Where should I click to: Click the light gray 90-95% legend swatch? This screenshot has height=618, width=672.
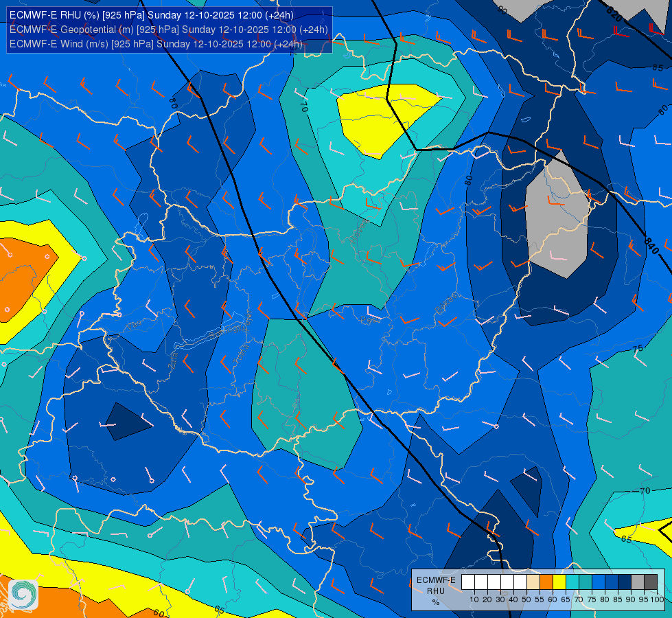pyautogui.click(x=638, y=582)
